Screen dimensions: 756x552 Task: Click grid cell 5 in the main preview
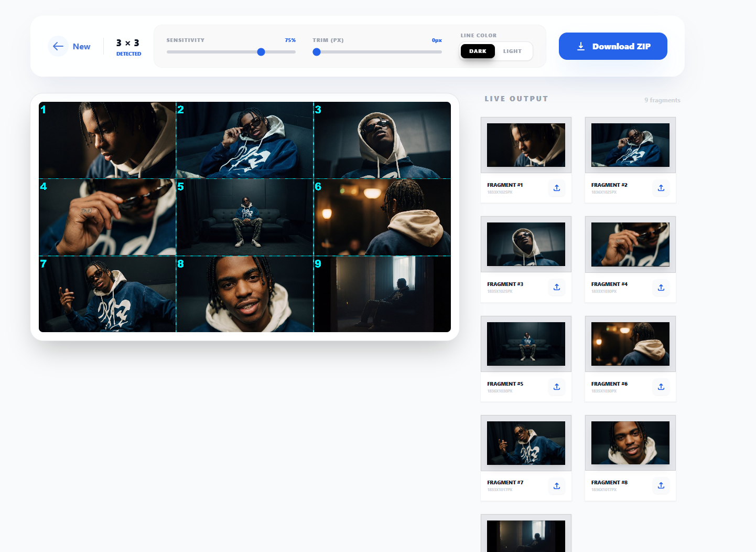[x=245, y=217]
